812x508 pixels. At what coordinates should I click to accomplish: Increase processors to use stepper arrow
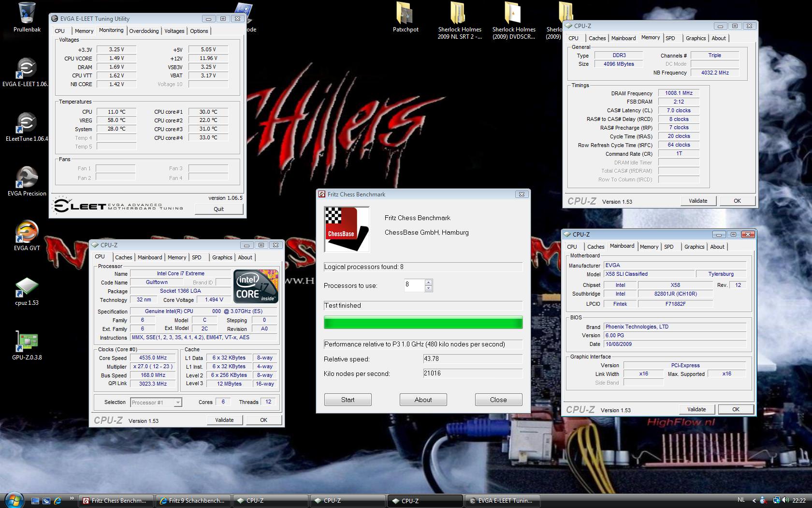click(x=428, y=283)
